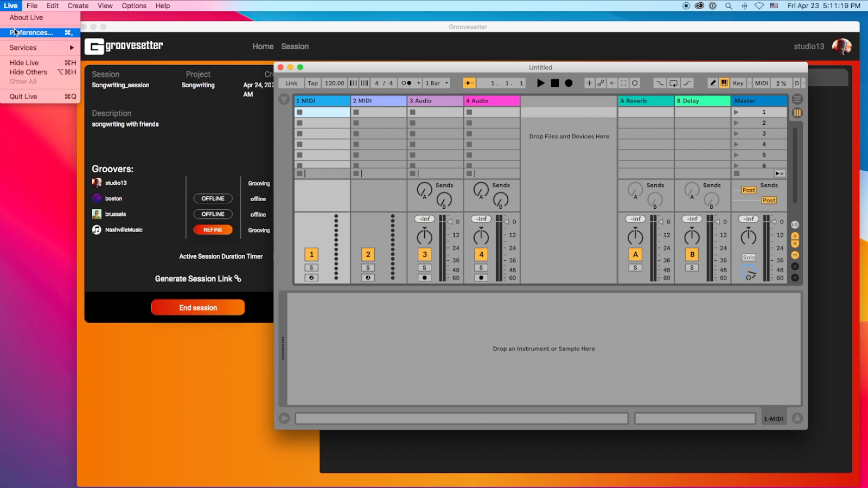Screen dimensions: 868x488
Task: Select the A Reverb return track header
Action: [646, 101]
